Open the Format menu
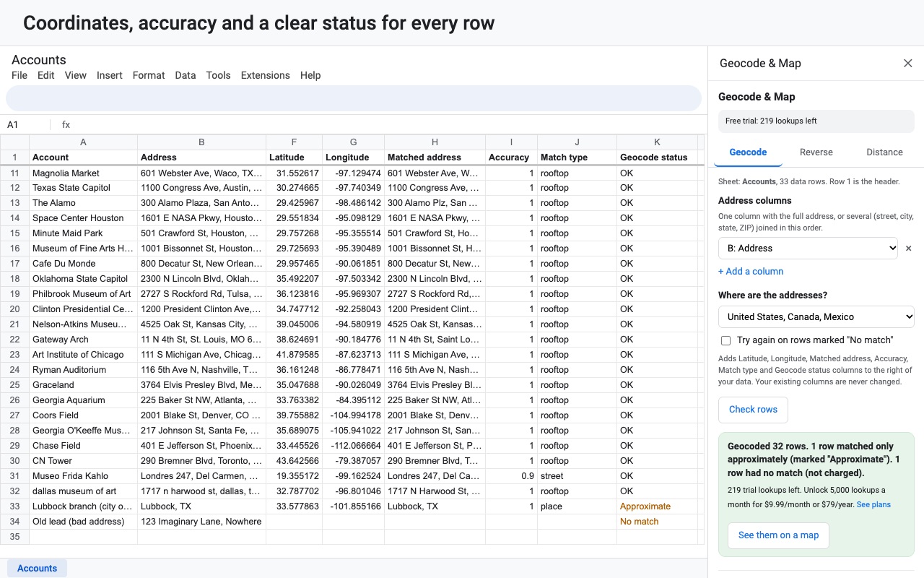The height and width of the screenshot is (578, 924). coord(149,75)
